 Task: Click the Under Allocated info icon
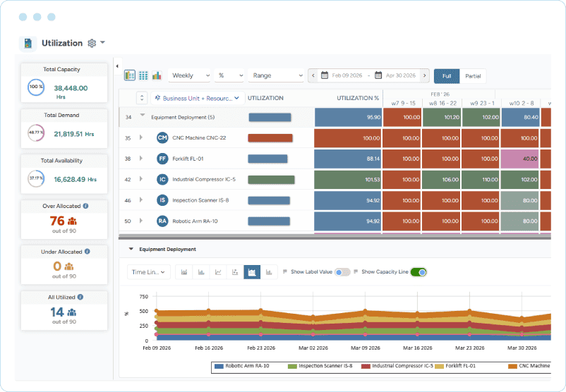(87, 252)
